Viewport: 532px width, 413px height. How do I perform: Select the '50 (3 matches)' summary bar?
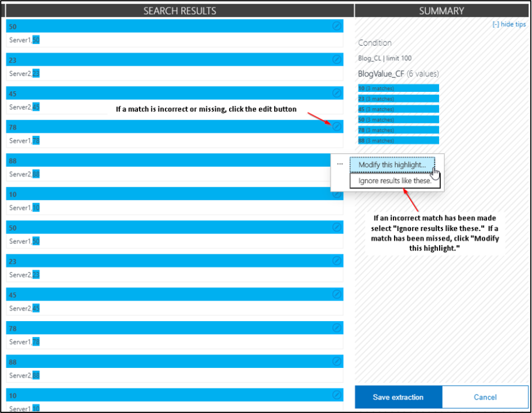pos(398,119)
